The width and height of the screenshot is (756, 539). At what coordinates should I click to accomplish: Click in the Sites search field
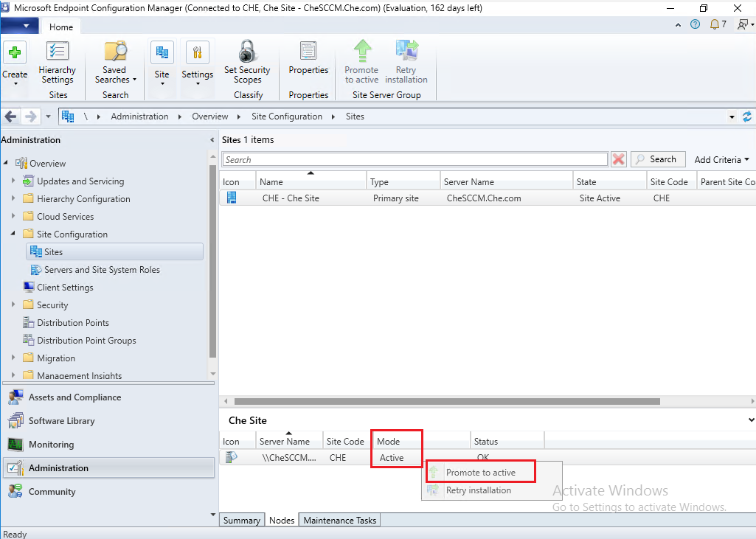click(x=415, y=159)
